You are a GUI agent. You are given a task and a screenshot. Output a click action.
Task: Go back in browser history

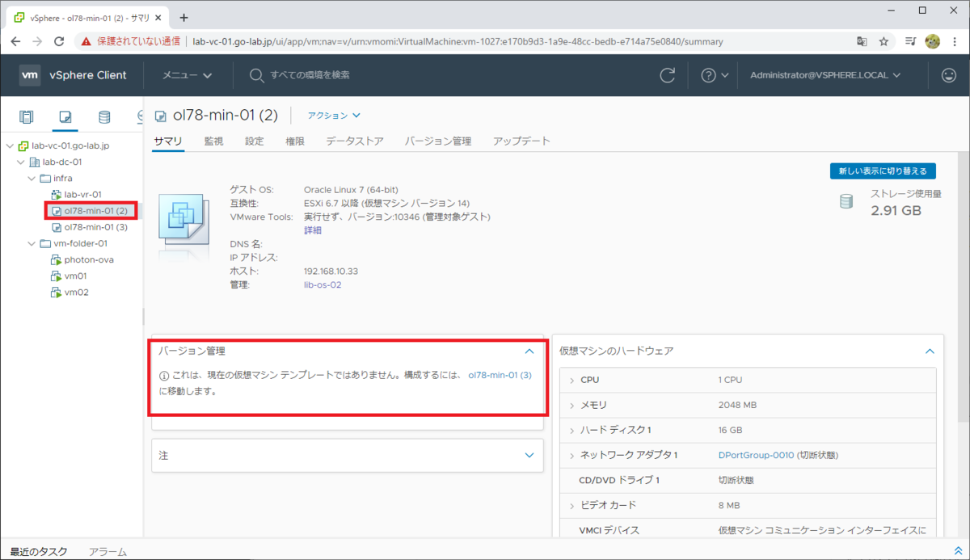[x=16, y=41]
